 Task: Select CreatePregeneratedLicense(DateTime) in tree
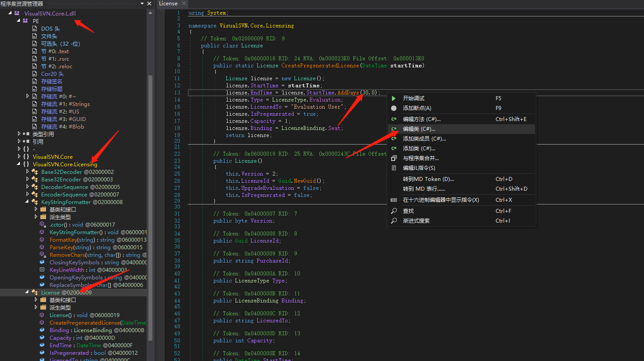[97, 323]
